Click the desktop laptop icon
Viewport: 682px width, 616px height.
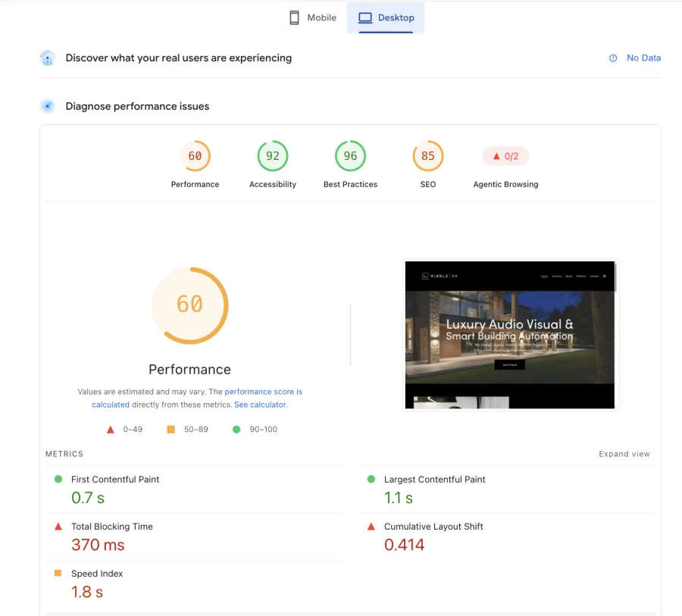pos(365,18)
